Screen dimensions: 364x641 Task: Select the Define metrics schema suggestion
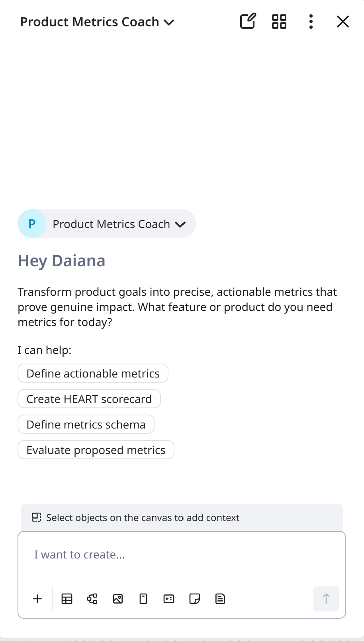pyautogui.click(x=86, y=425)
